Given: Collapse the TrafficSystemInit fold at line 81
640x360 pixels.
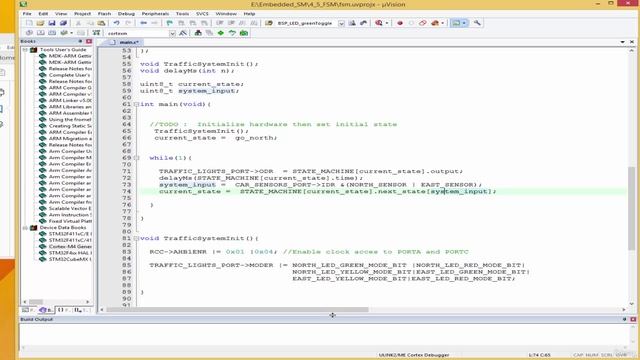Looking at the screenshot, I should (136, 238).
